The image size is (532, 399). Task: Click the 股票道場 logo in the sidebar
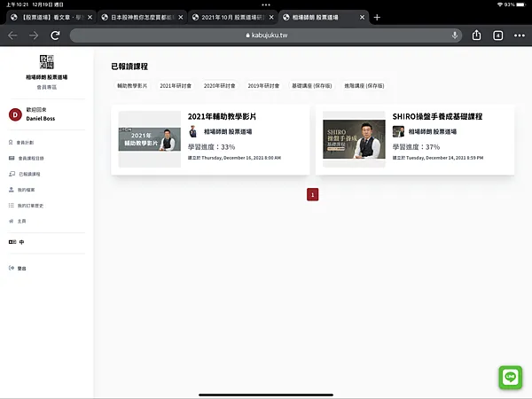coord(47,62)
